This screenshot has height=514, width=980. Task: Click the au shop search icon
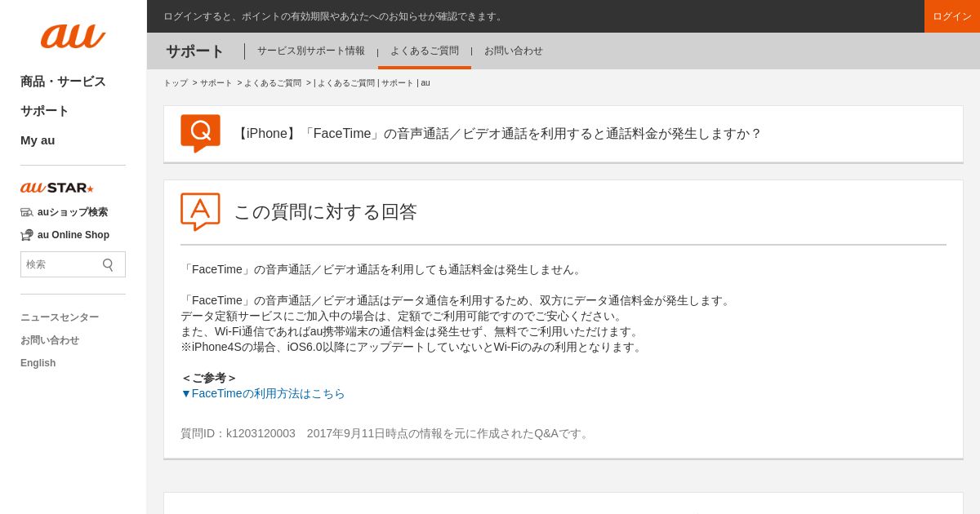tap(27, 212)
